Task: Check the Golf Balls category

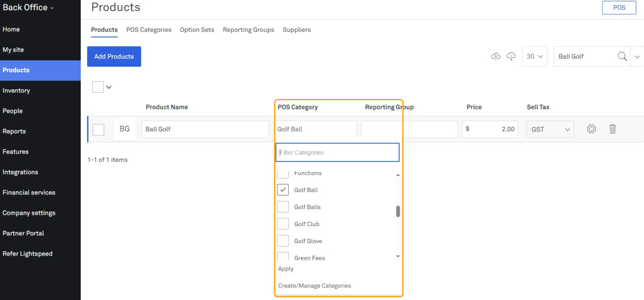Action: [x=283, y=207]
